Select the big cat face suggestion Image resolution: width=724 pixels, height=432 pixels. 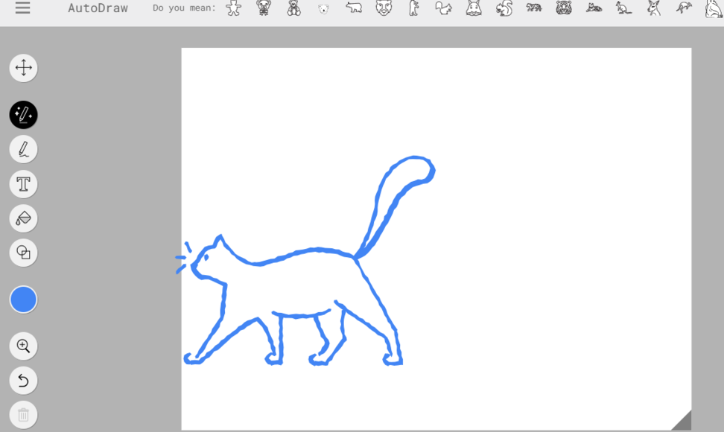(x=384, y=8)
